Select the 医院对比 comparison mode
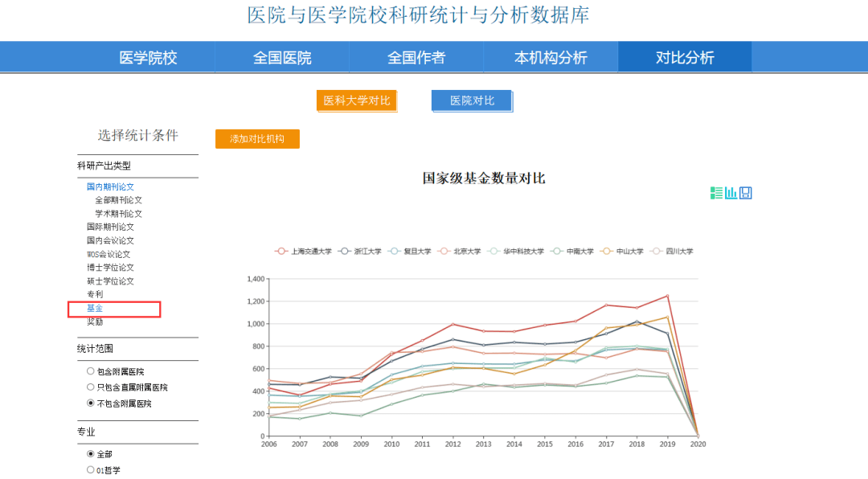This screenshot has height=479, width=868. point(472,100)
